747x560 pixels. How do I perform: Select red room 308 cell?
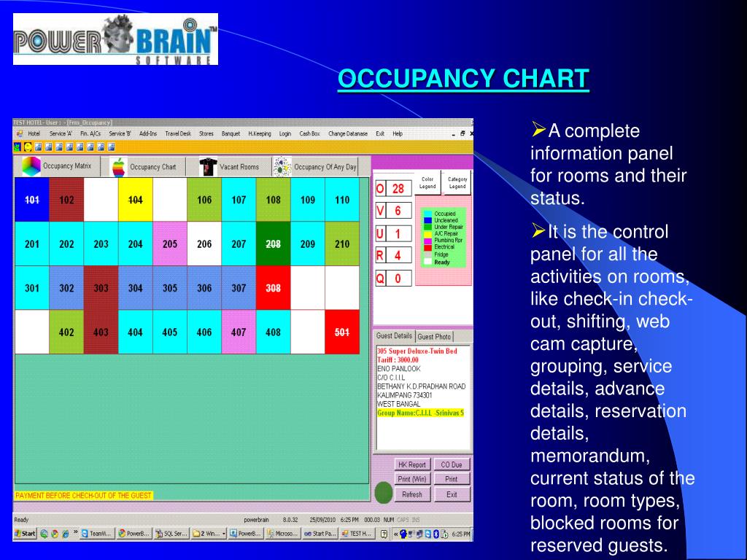[x=273, y=288]
